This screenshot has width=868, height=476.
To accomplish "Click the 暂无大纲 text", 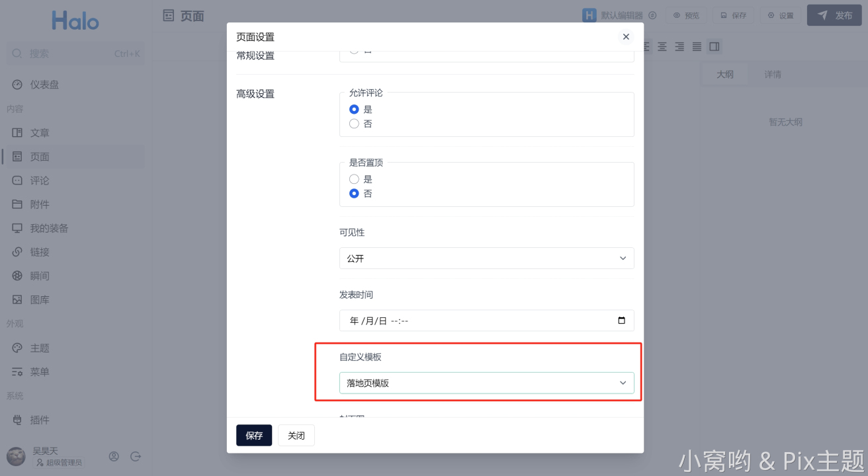I will (x=785, y=122).
